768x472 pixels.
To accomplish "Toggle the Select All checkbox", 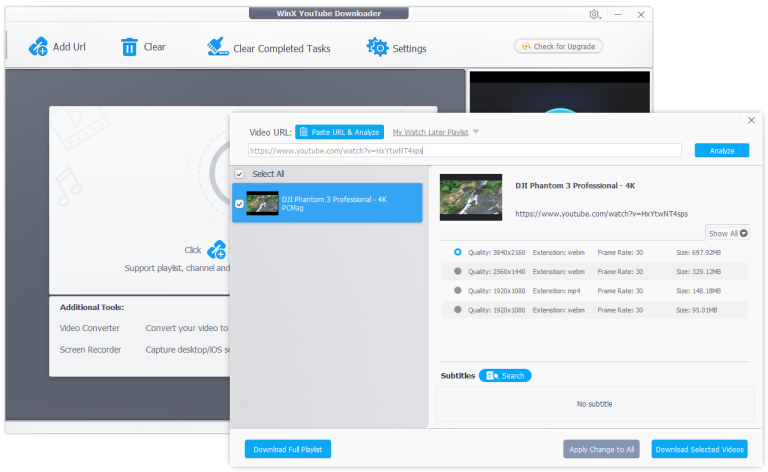I will pos(239,174).
